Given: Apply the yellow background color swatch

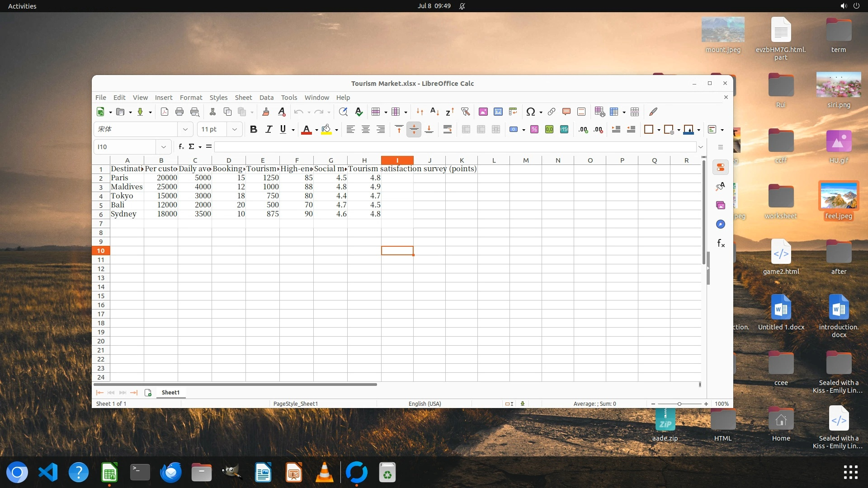Looking at the screenshot, I should (x=326, y=130).
